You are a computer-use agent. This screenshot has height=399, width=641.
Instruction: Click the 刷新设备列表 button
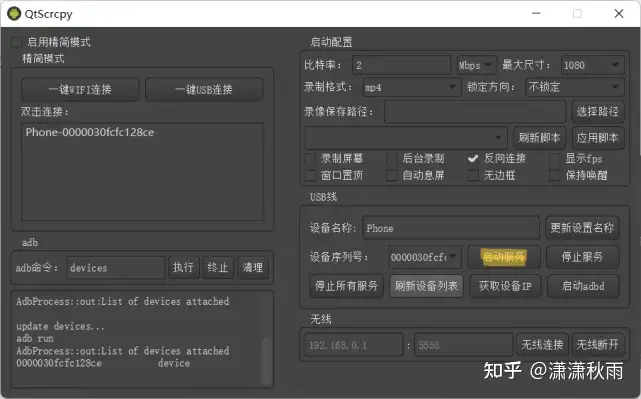(x=426, y=286)
